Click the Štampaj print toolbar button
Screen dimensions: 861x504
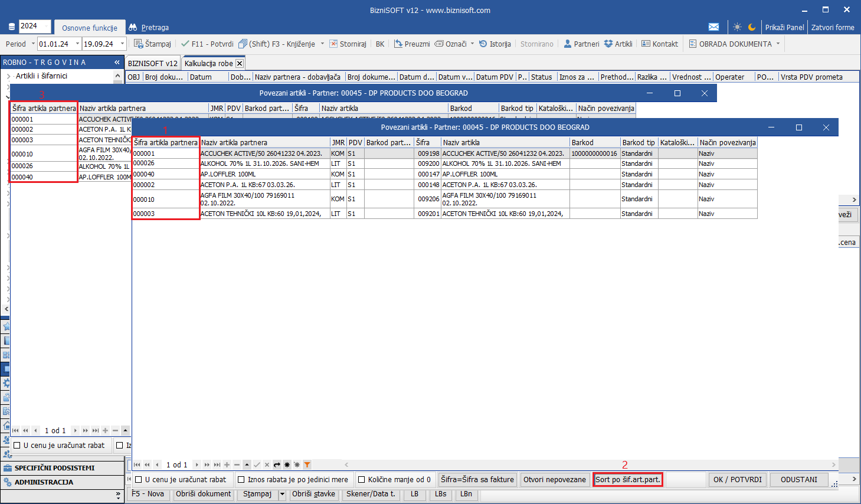[x=152, y=44]
